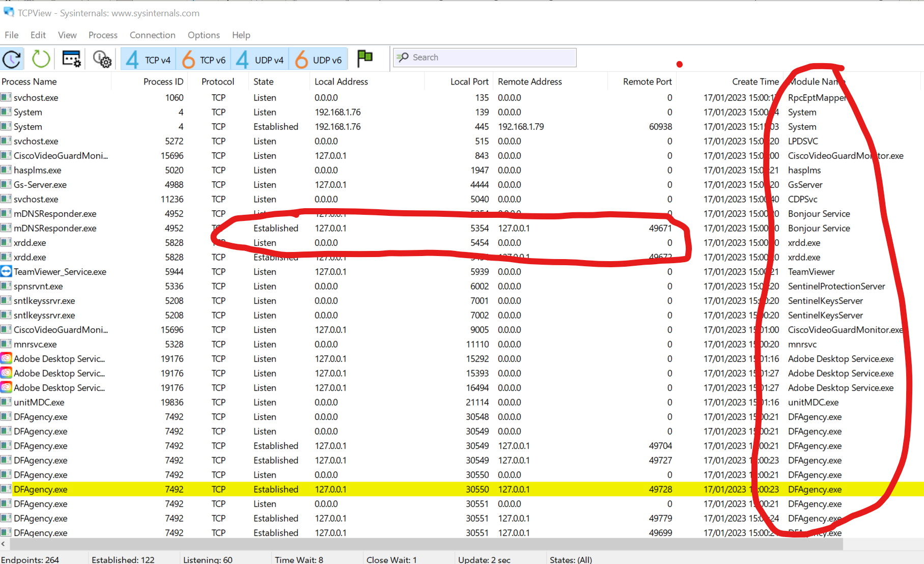Sort by the Local Port column header
This screenshot has width=924, height=564.
[469, 82]
